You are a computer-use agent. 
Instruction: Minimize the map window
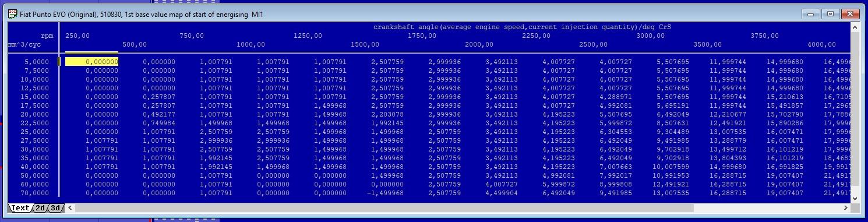click(x=811, y=13)
